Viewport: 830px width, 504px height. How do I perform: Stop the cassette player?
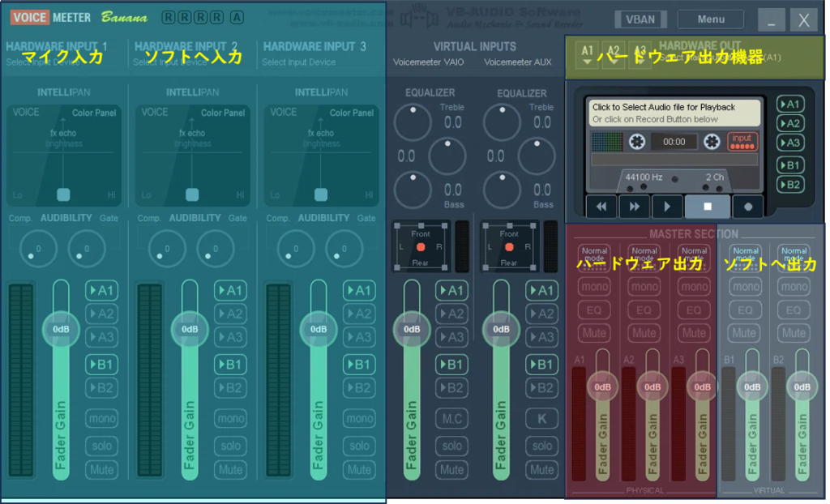coord(708,207)
